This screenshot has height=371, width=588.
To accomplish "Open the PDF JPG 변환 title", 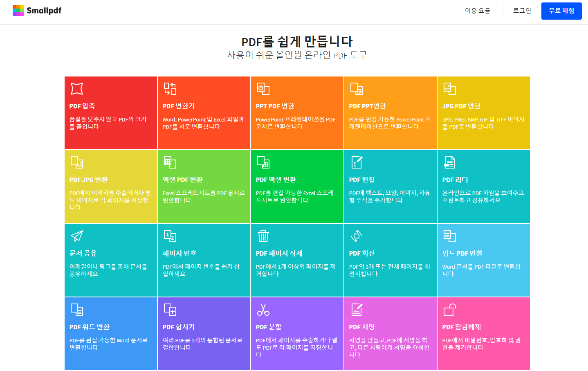I will [89, 180].
